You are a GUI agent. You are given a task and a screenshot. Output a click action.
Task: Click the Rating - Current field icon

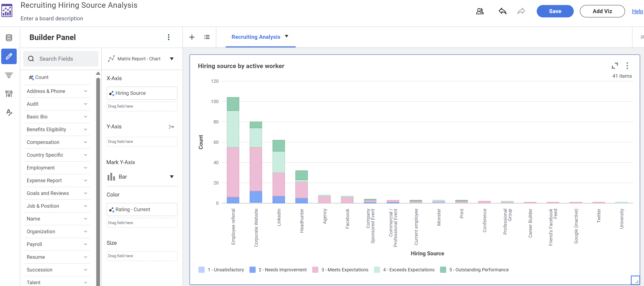(x=112, y=210)
